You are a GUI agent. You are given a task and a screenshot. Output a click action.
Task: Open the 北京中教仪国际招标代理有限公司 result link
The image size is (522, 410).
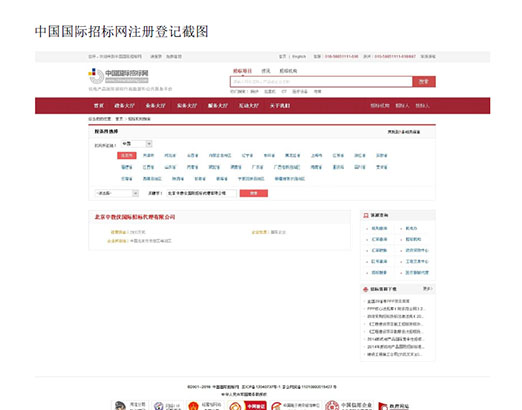point(135,217)
